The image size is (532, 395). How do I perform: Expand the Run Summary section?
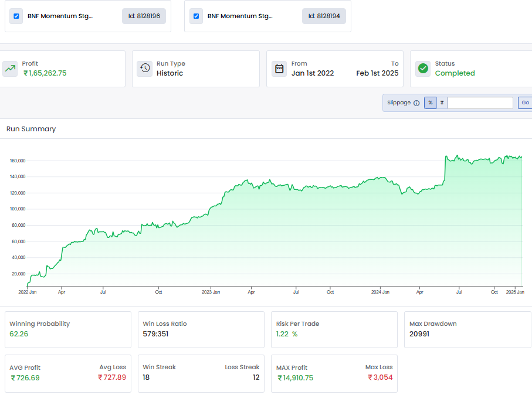[x=32, y=128]
